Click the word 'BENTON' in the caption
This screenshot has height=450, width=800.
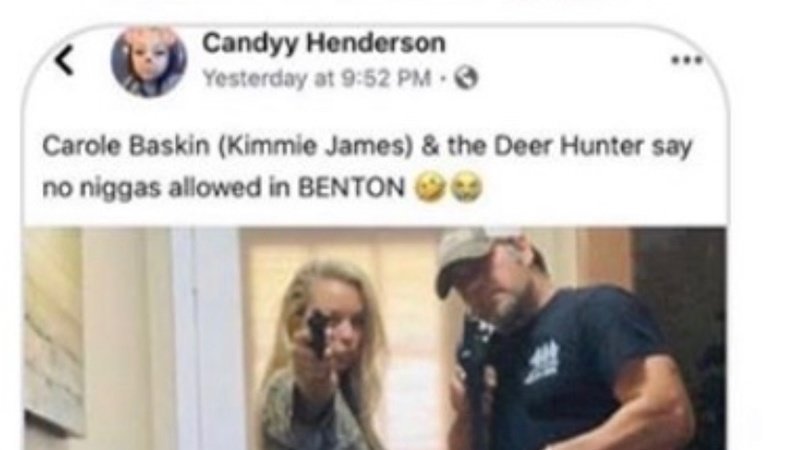click(x=352, y=188)
